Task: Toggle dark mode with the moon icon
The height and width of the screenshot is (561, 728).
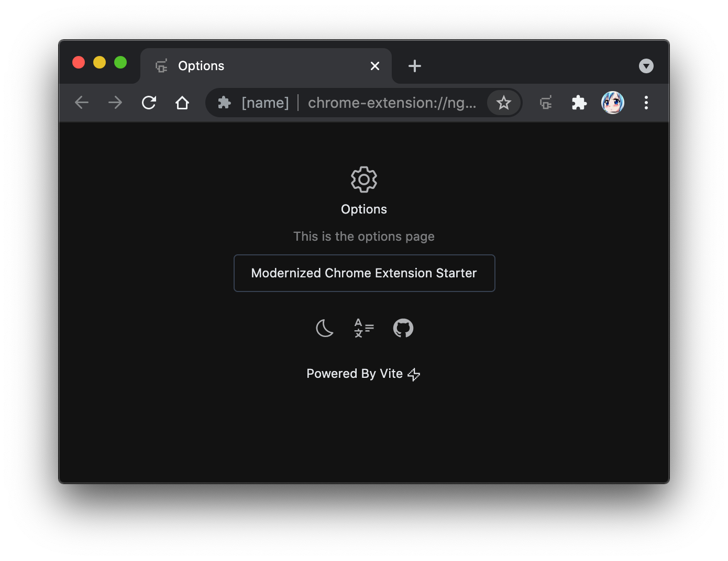Action: tap(325, 328)
